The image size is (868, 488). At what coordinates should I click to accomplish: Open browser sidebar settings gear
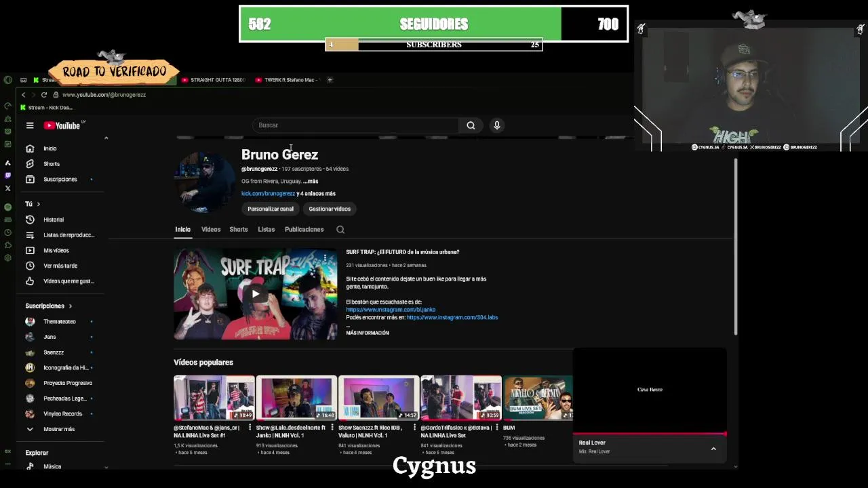point(7,258)
